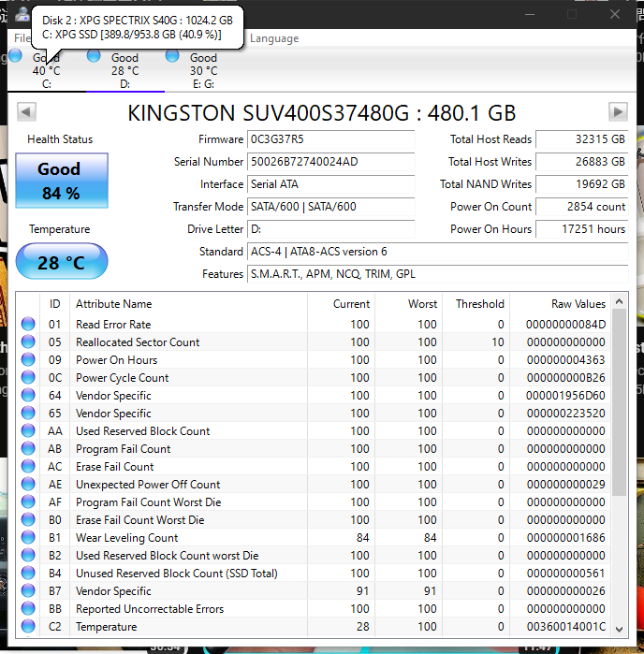Click Power On Count value 2854 count

click(x=582, y=207)
